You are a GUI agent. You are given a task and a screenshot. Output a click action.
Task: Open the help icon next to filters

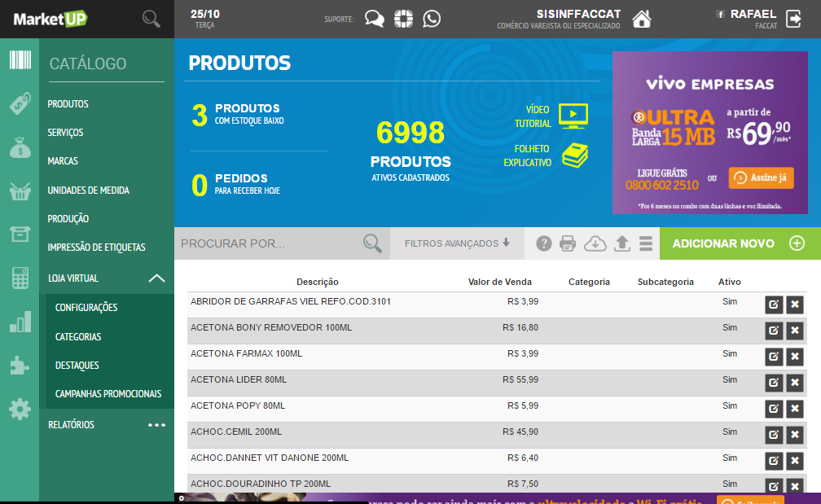(543, 243)
